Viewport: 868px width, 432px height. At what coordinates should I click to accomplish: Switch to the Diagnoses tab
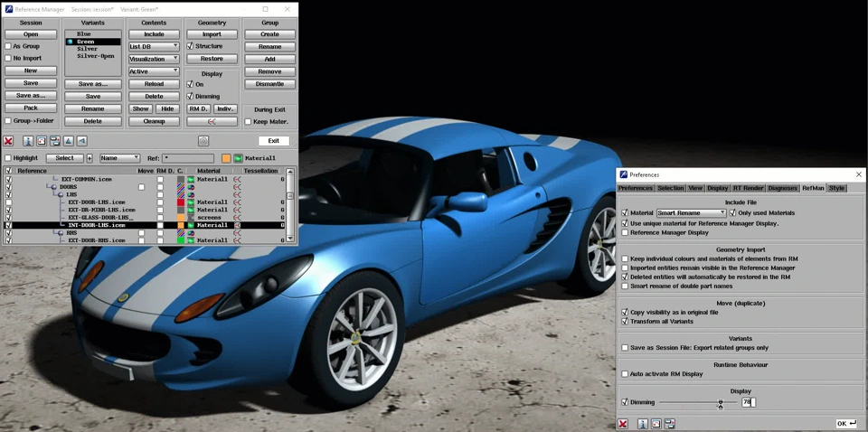(x=783, y=188)
